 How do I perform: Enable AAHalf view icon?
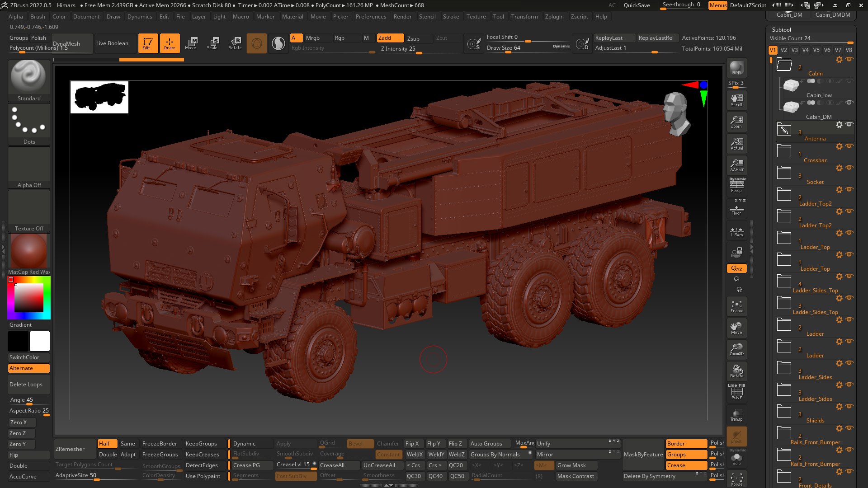pyautogui.click(x=736, y=165)
